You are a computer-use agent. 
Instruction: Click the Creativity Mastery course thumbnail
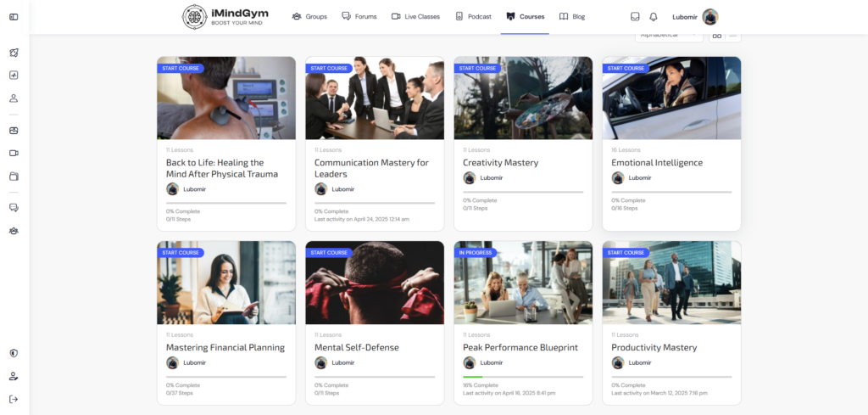click(x=523, y=98)
